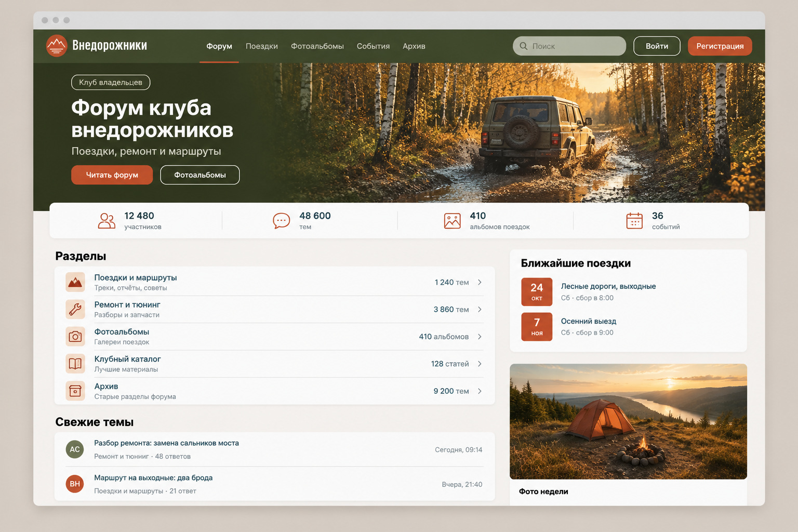Open the Форум nav tab

(219, 46)
